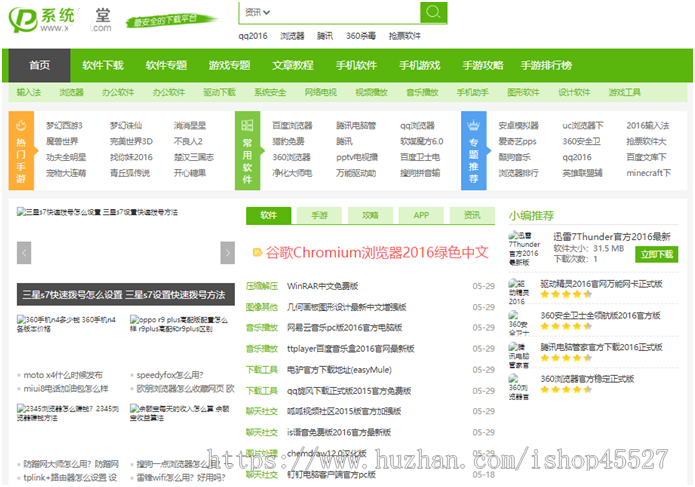Open WinRAR中文免费版 list entry
The height and width of the screenshot is (487, 695).
click(x=323, y=286)
